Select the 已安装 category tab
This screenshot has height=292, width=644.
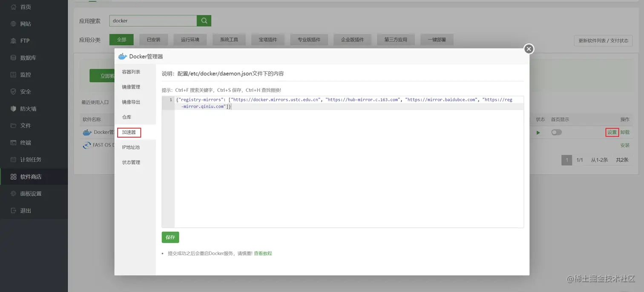(154, 40)
